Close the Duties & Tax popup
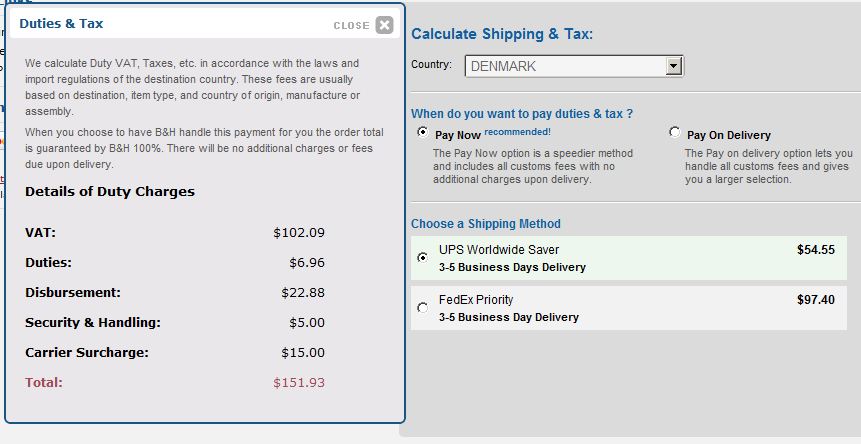The image size is (861, 444). point(384,25)
